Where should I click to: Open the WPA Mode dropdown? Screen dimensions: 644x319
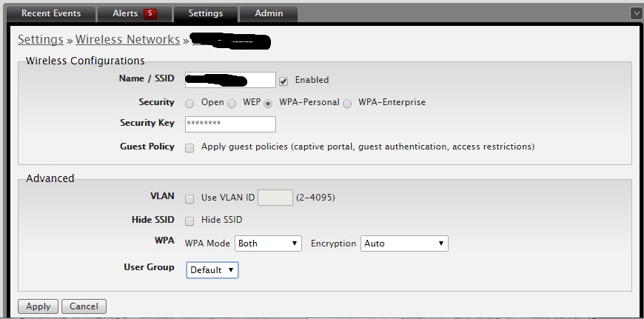coord(268,244)
